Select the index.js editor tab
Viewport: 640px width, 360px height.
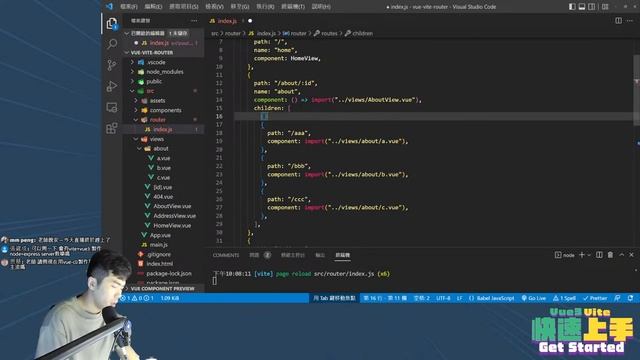tap(227, 21)
